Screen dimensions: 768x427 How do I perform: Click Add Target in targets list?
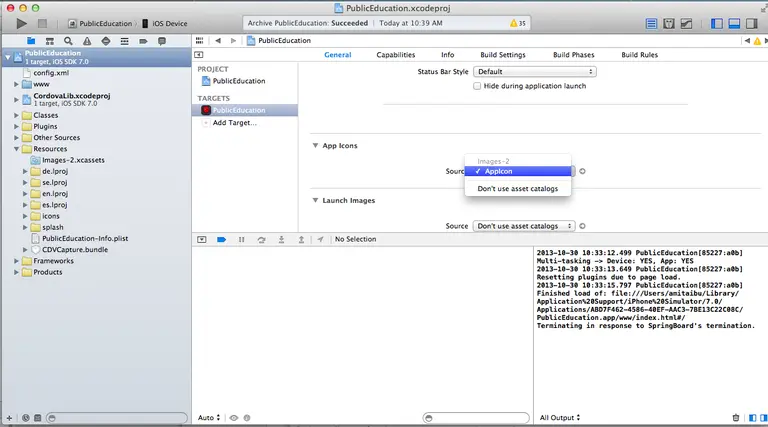coord(235,123)
